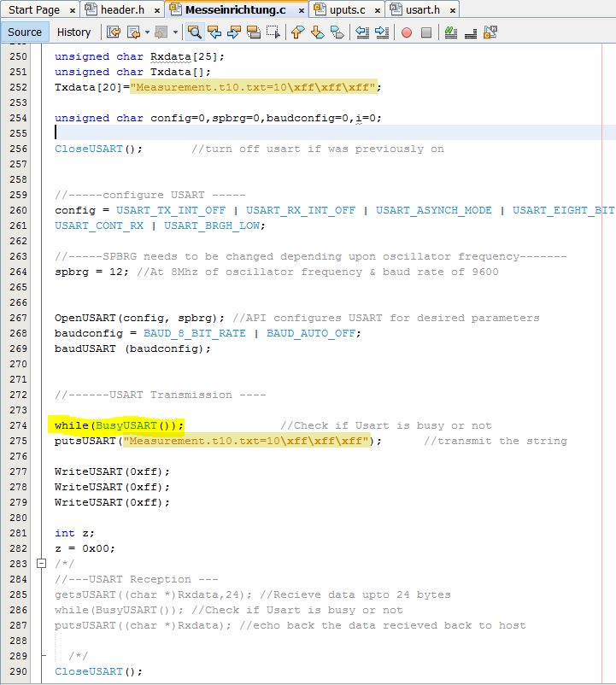
Task: Open the header.h tab
Action: (x=122, y=9)
